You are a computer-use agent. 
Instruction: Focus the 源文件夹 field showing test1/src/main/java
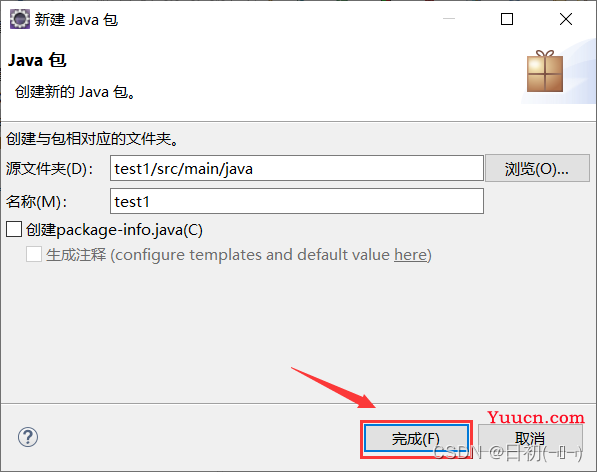pyautogui.click(x=297, y=168)
